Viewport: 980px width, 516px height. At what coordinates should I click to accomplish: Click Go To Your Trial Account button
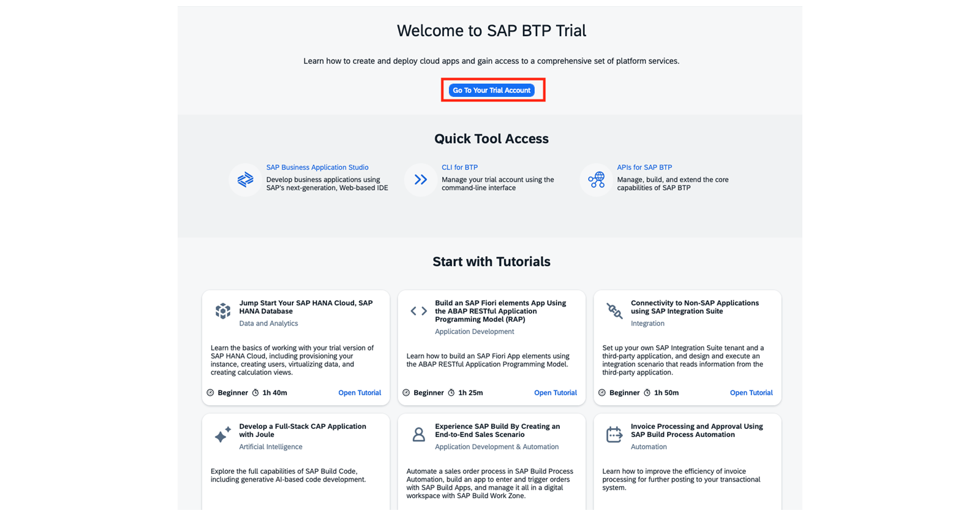tap(491, 90)
